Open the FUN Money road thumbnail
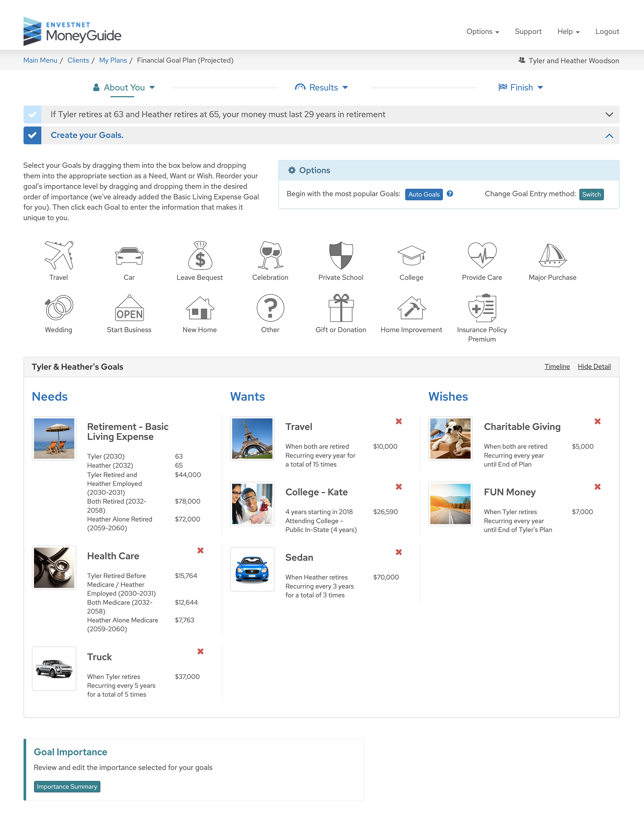 [x=450, y=504]
